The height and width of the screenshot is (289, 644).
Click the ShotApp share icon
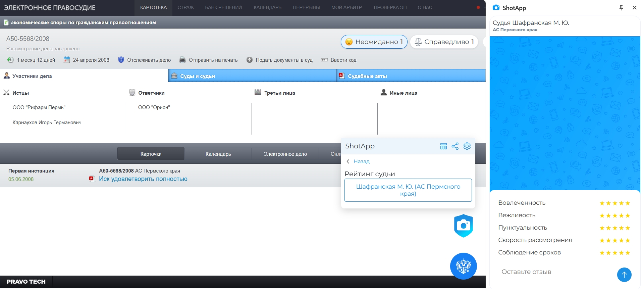tap(455, 146)
